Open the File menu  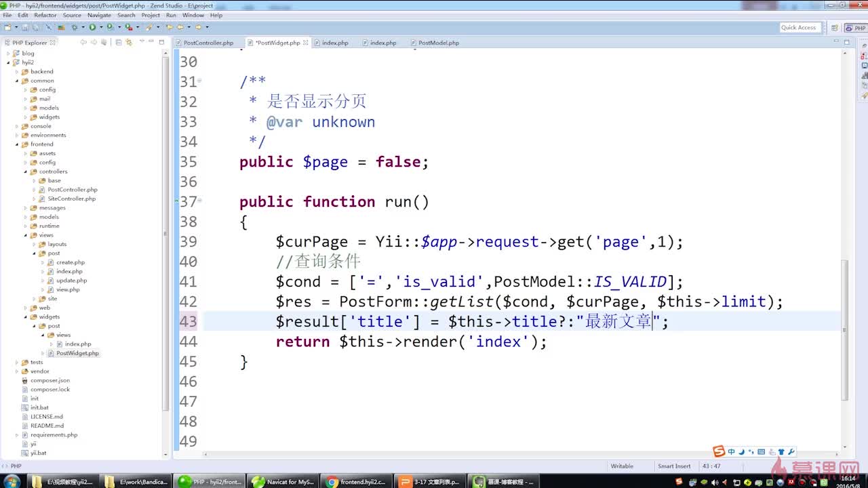click(x=7, y=15)
